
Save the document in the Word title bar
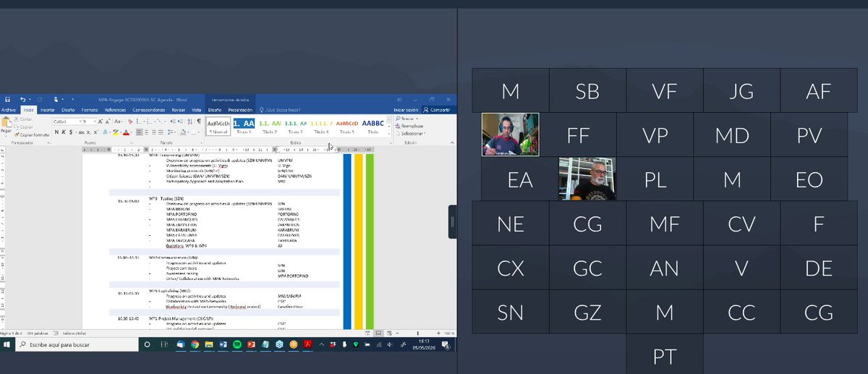(x=8, y=99)
